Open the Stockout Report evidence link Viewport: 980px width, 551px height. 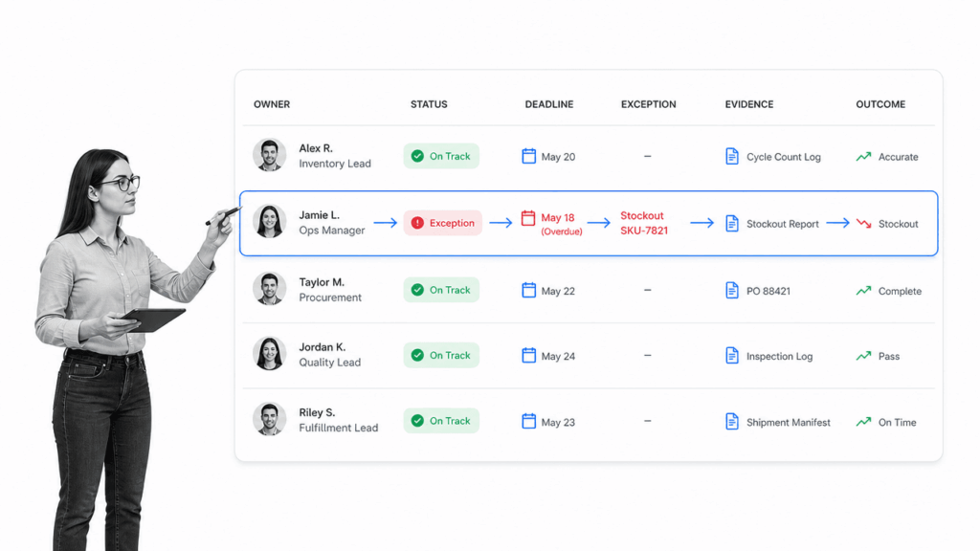(x=783, y=224)
